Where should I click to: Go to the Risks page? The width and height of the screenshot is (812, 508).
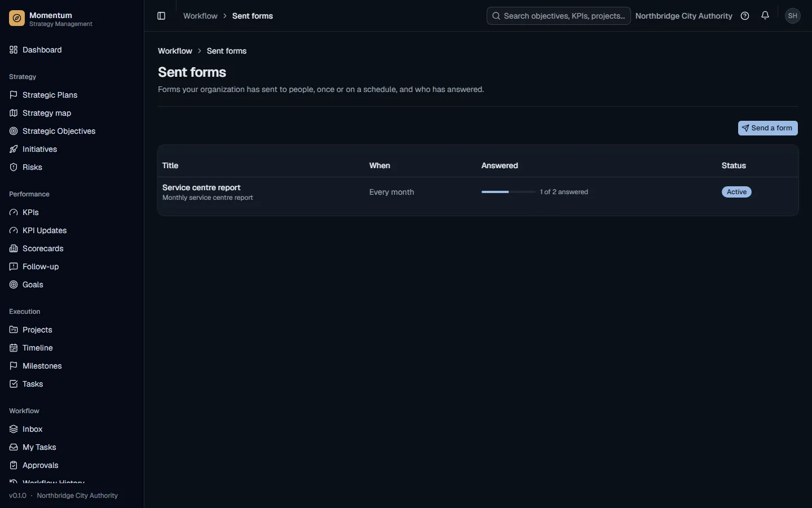(72, 167)
